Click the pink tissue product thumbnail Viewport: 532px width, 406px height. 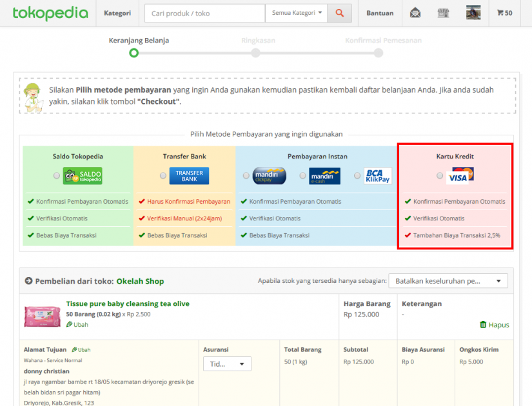click(42, 316)
